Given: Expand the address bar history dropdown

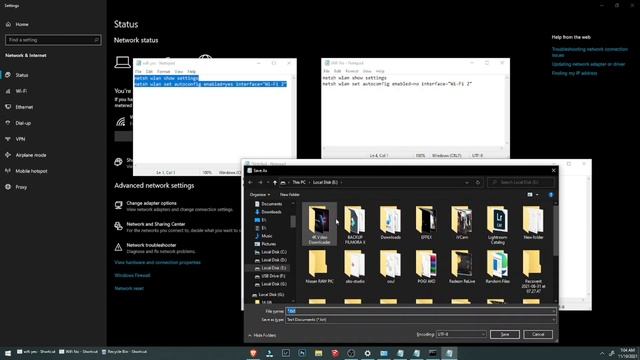Looking at the screenshot, I should (467, 182).
